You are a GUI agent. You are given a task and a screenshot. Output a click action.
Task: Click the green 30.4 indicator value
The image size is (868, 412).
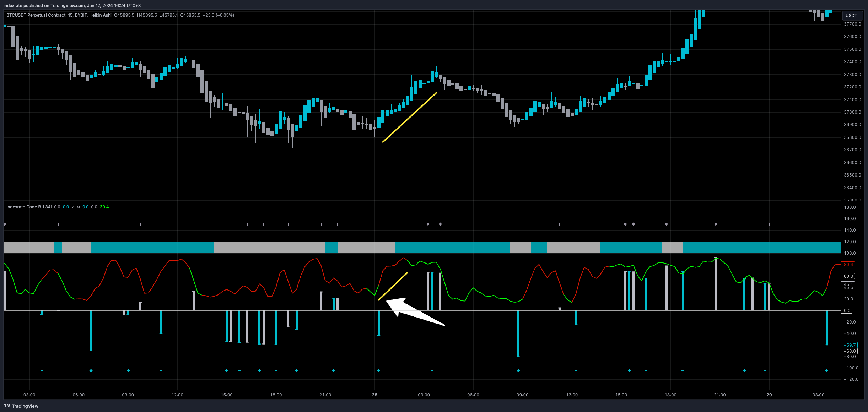point(104,207)
